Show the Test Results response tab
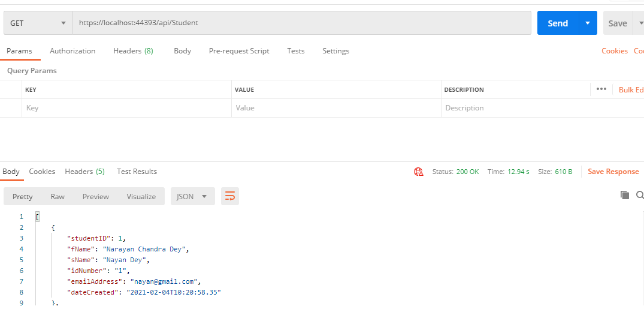 137,172
